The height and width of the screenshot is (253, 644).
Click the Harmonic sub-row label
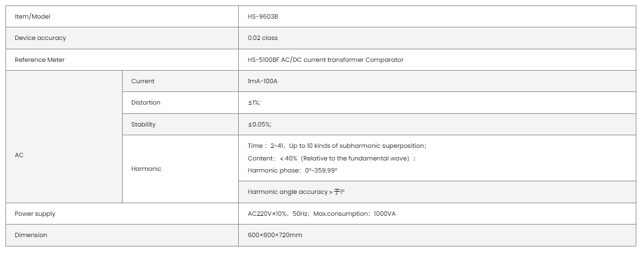pyautogui.click(x=146, y=169)
